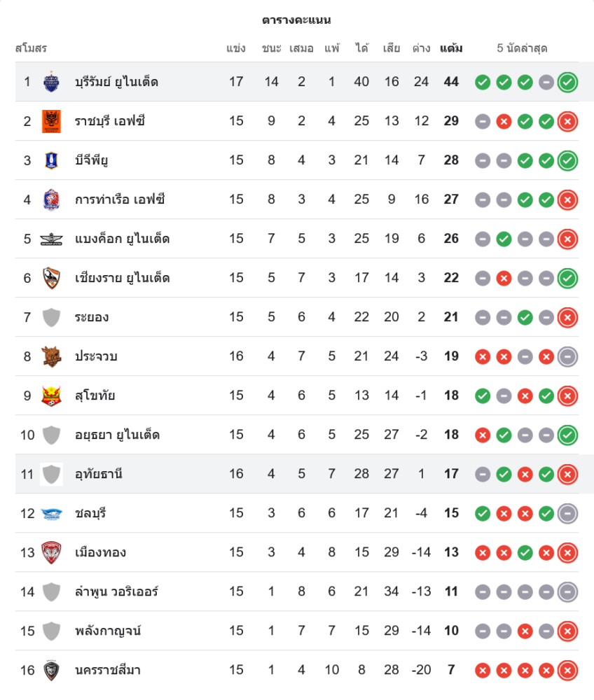Open ลำพูน วอริเออร์ team link
Viewport: 594px width, 700px height.
116,591
